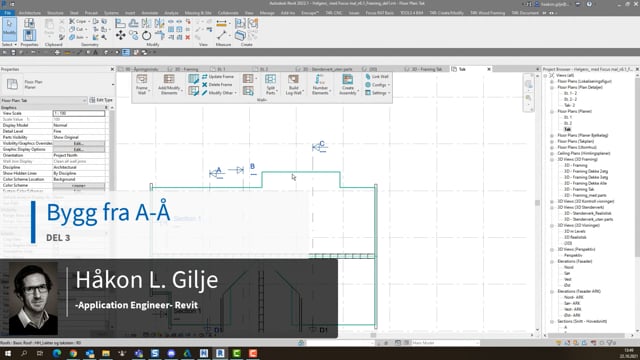Click section marker A in the drawing

point(216,173)
